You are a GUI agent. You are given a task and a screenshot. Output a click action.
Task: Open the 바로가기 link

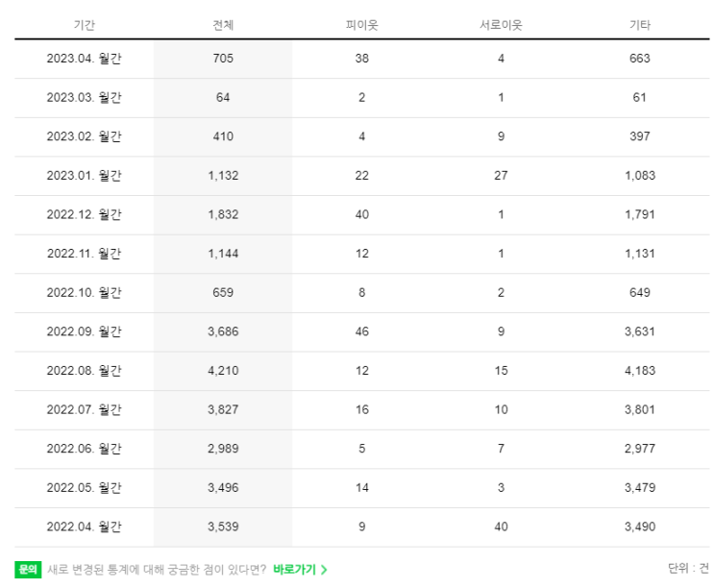(x=294, y=569)
